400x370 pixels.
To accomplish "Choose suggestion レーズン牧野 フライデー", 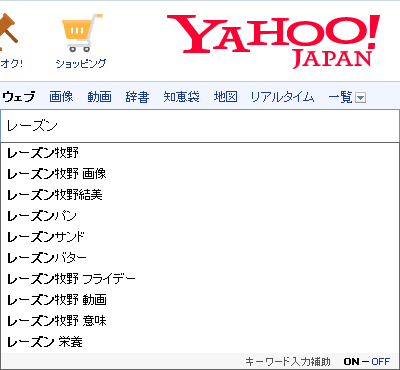I will [200, 279].
